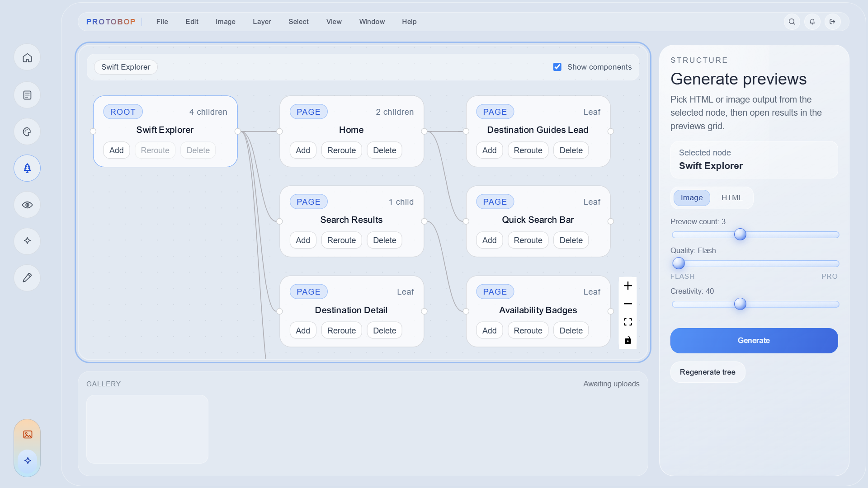This screenshot has height=488, width=868.
Task: Click Regenerate tree button
Action: tap(707, 372)
